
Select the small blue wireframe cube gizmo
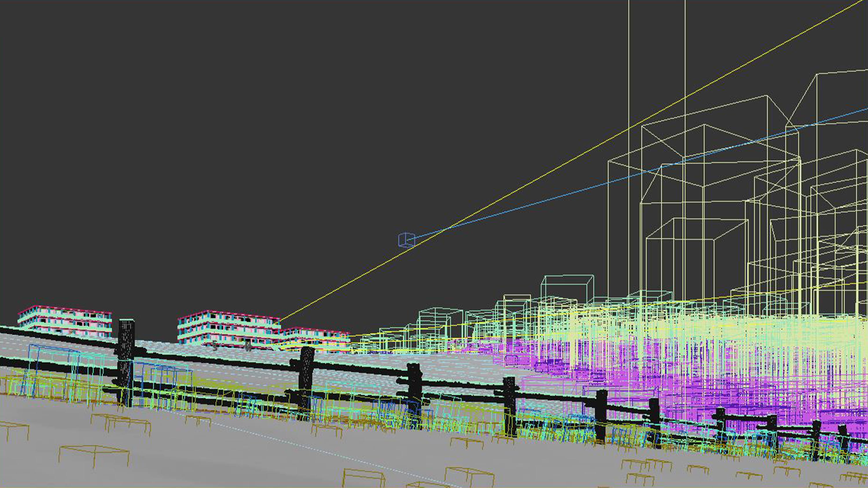(x=407, y=240)
